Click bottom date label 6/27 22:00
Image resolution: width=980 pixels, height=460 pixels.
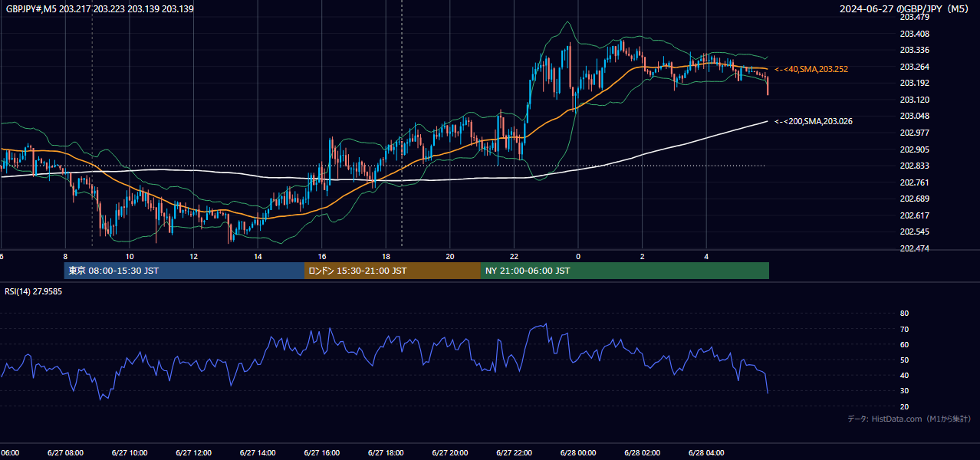click(514, 453)
